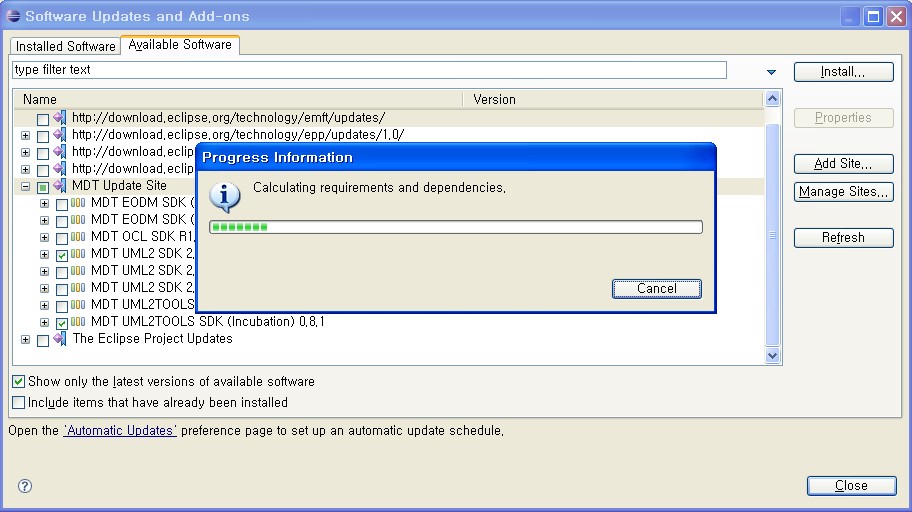
Task: Expand the MDT OCL SDK feature node
Action: (x=44, y=237)
